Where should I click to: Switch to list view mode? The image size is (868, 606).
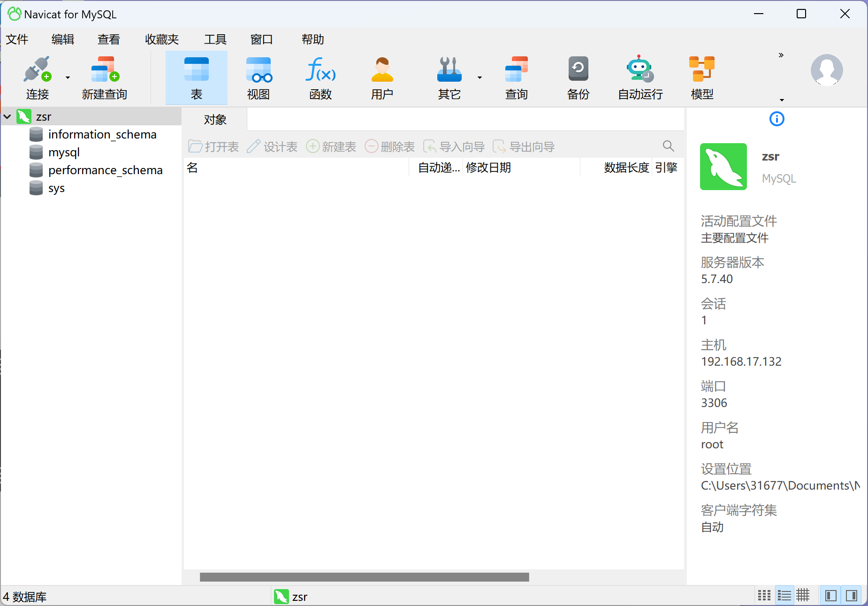784,596
